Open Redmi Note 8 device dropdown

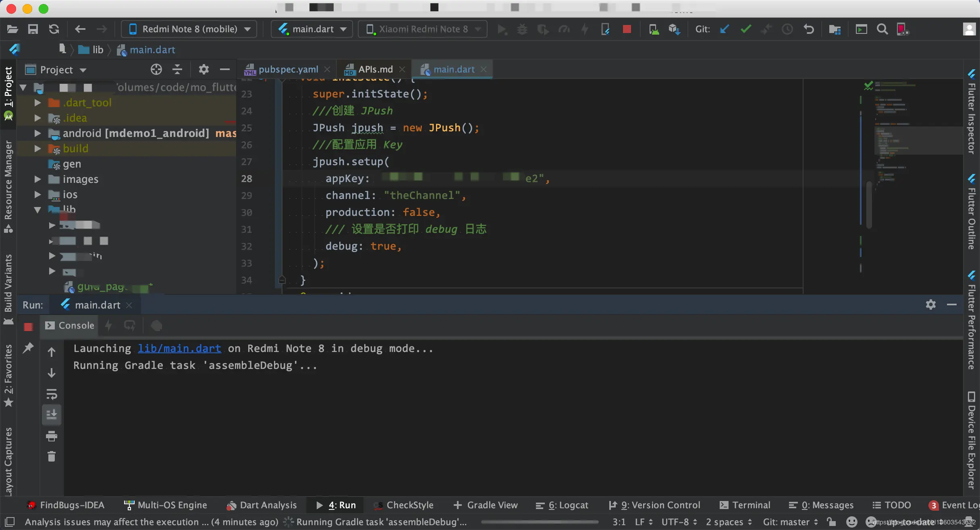click(189, 29)
